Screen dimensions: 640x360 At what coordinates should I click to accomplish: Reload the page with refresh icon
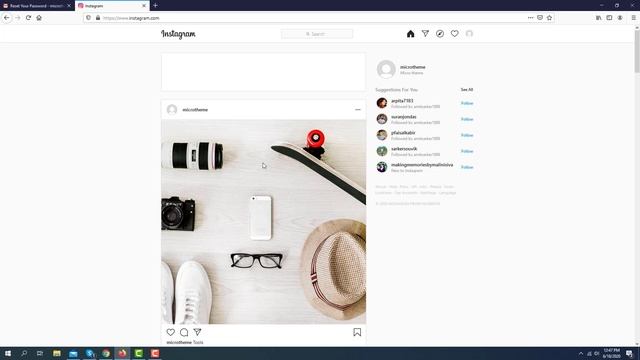pyautogui.click(x=28, y=18)
